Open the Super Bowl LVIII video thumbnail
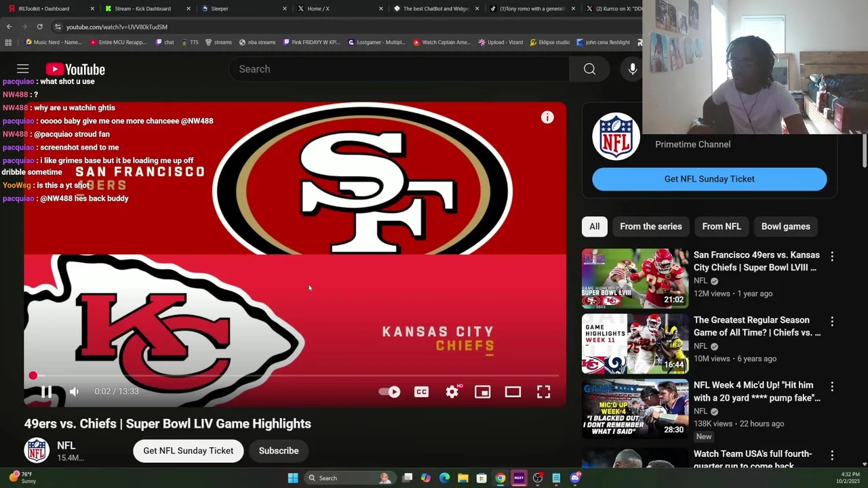Screen dimensions: 868x488 635,279
